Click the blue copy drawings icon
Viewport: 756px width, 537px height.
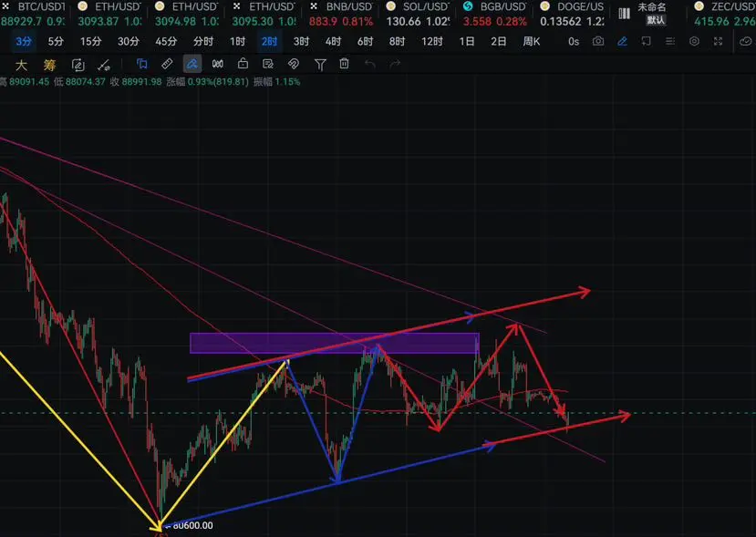[141, 64]
